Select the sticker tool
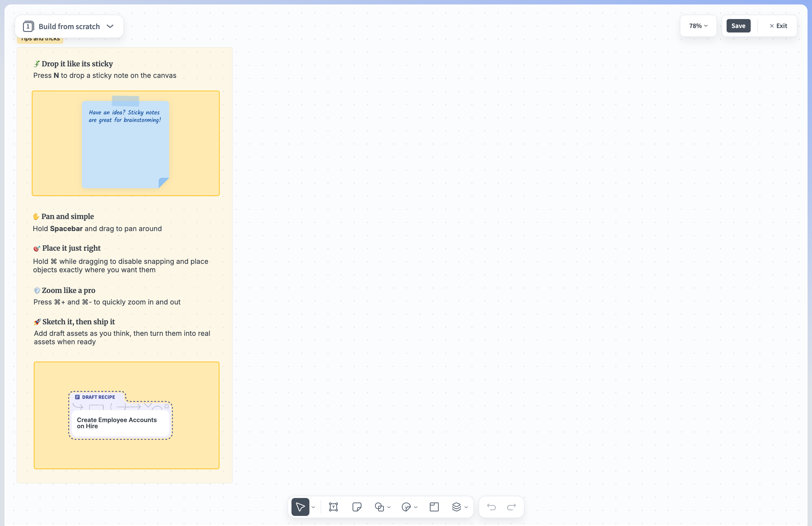Screen dimensions: 812x526 [x=406, y=507]
